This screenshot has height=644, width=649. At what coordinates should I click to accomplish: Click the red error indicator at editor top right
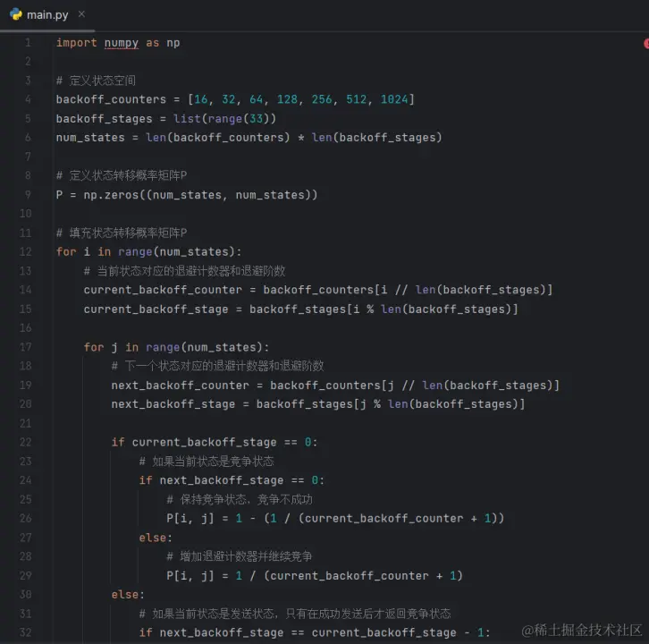646,43
